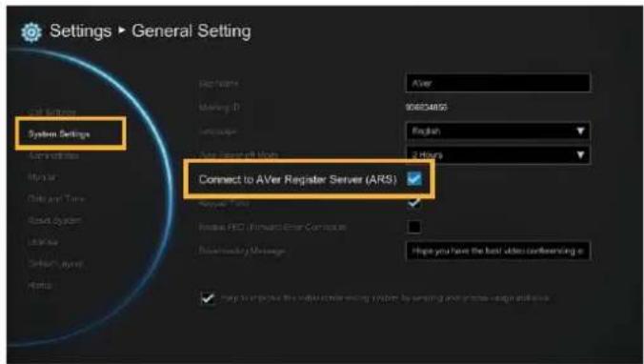
Task: Select Date and Time in the sidebar
Action: pyautogui.click(x=56, y=199)
